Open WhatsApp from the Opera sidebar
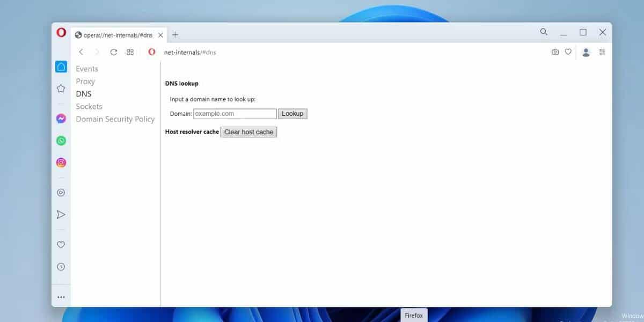This screenshot has height=322, width=644. pos(61,141)
